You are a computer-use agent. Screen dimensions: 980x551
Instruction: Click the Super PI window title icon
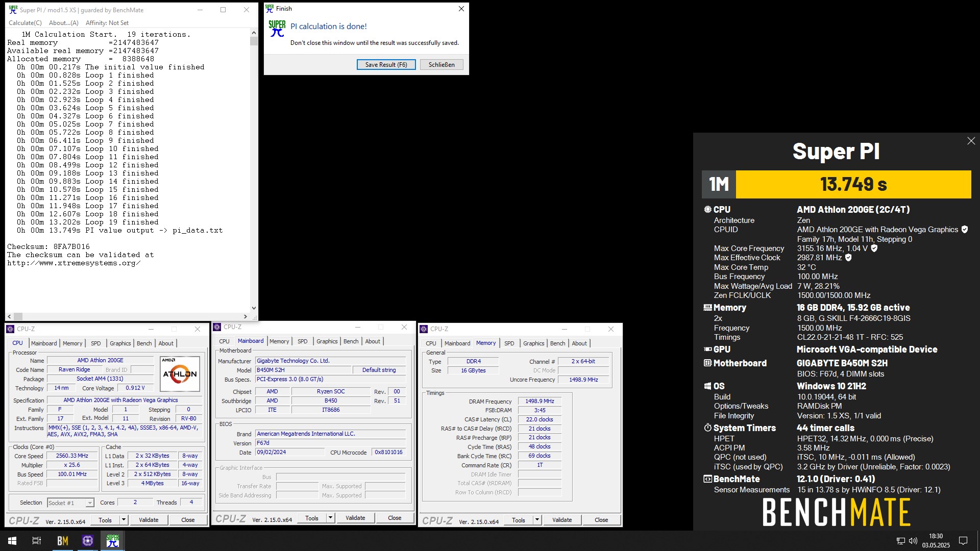click(13, 10)
